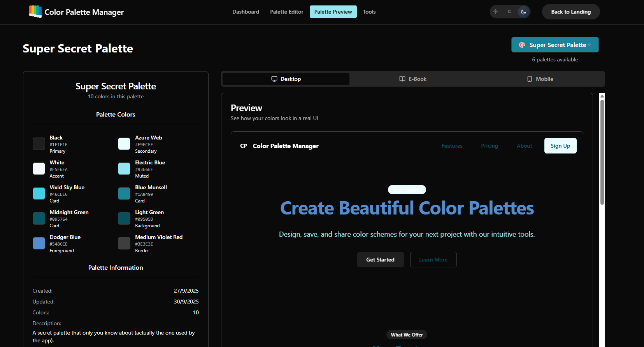The image size is (644, 347).
Task: Go to the Tools menu item
Action: click(369, 12)
